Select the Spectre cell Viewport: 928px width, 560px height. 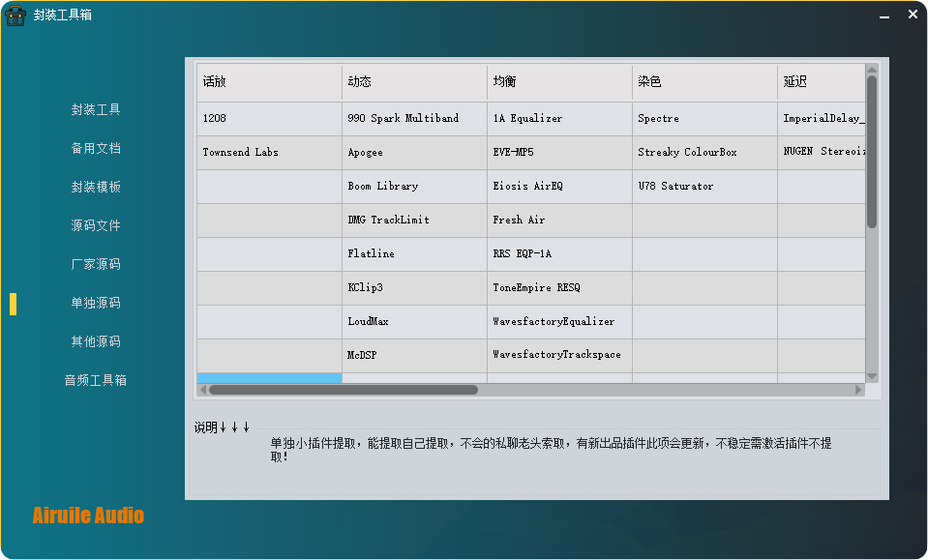(x=704, y=119)
